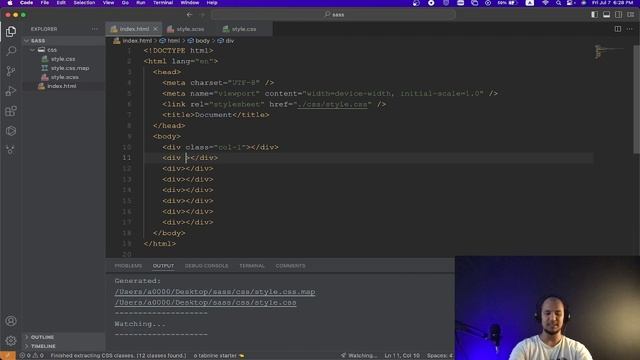The width and height of the screenshot is (640, 360).
Task: Follow the ./css/style.css href link
Action: click(332, 104)
